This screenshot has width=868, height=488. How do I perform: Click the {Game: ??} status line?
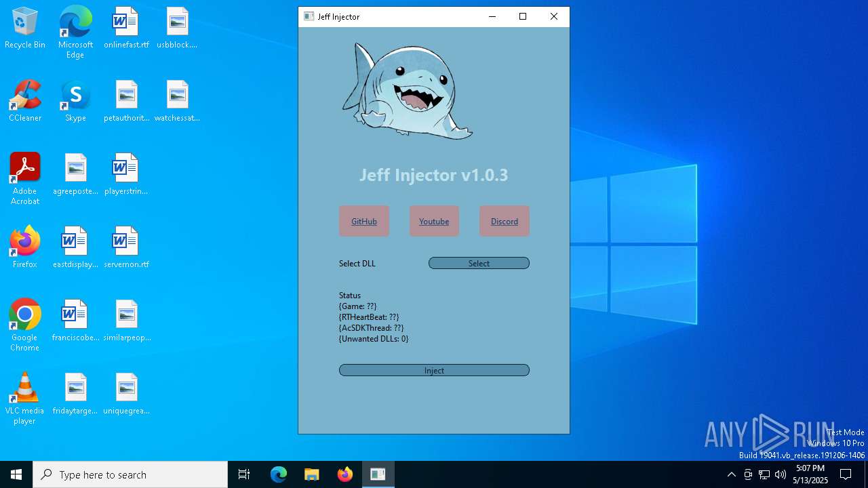[358, 306]
